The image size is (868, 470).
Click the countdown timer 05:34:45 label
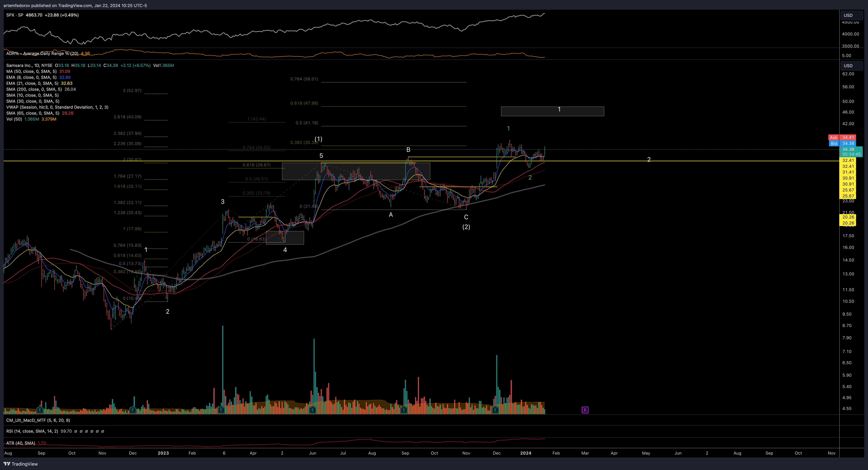click(852, 154)
